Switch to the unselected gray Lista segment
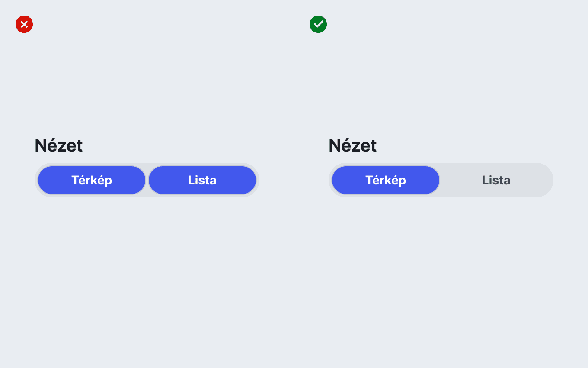Screen dimensions: 588x368 (496, 180)
